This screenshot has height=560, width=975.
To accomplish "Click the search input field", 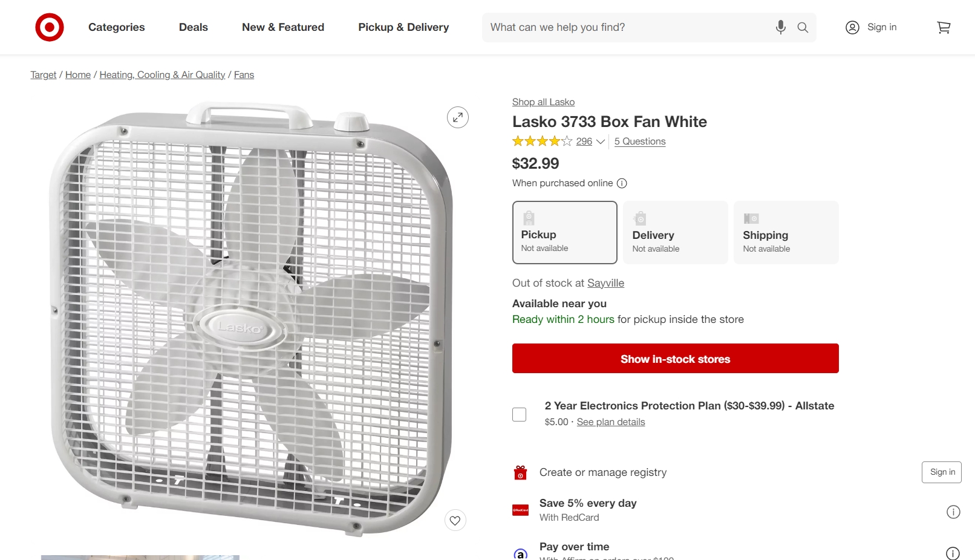I will [x=626, y=27].
